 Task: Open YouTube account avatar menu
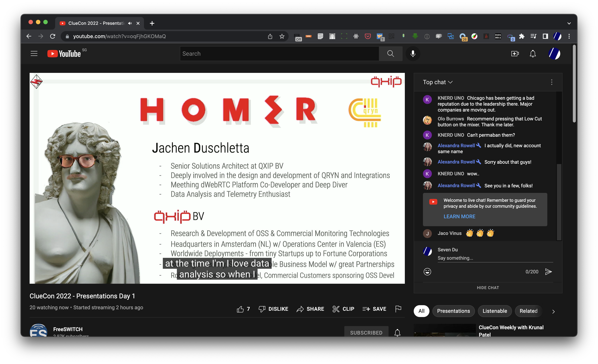[x=554, y=54]
